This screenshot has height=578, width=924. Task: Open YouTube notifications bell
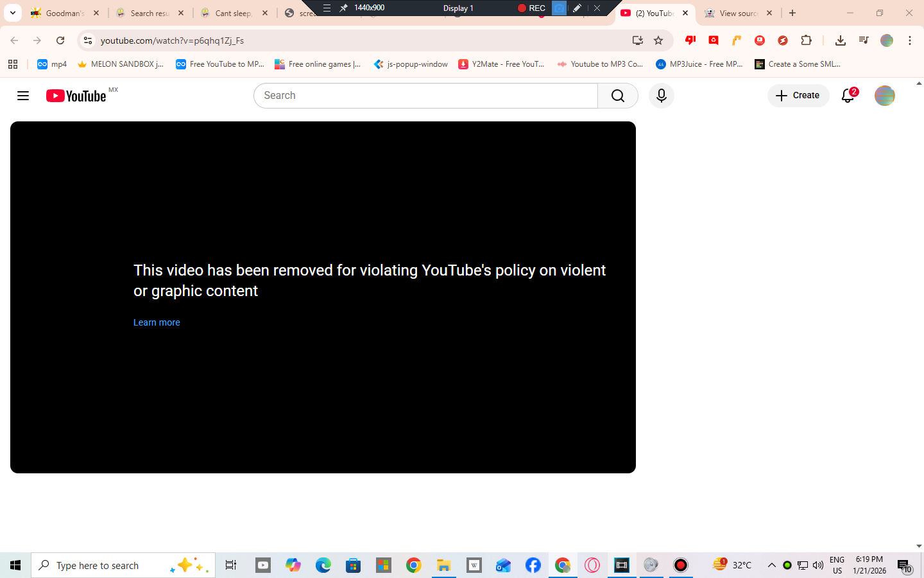click(x=848, y=96)
